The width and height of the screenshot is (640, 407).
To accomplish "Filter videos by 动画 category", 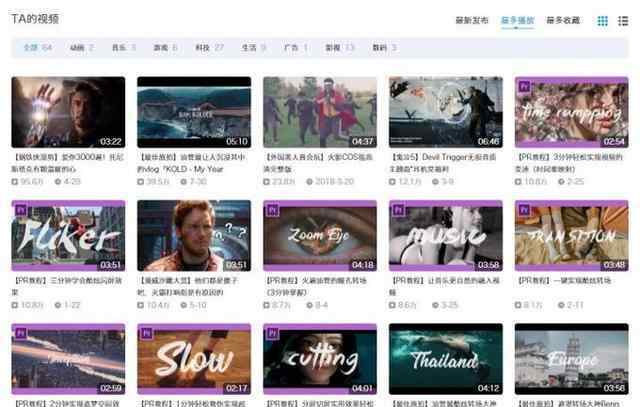I will [82, 47].
